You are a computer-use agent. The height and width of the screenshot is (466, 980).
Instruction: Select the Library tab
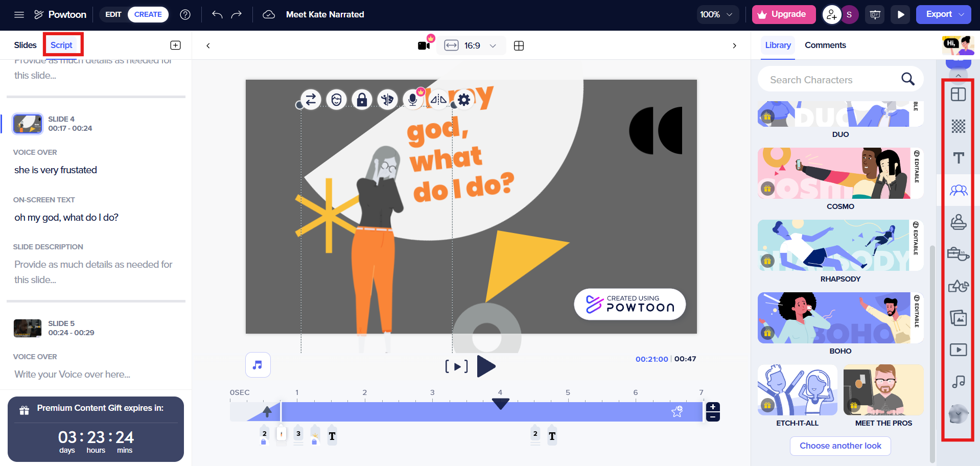(x=778, y=45)
